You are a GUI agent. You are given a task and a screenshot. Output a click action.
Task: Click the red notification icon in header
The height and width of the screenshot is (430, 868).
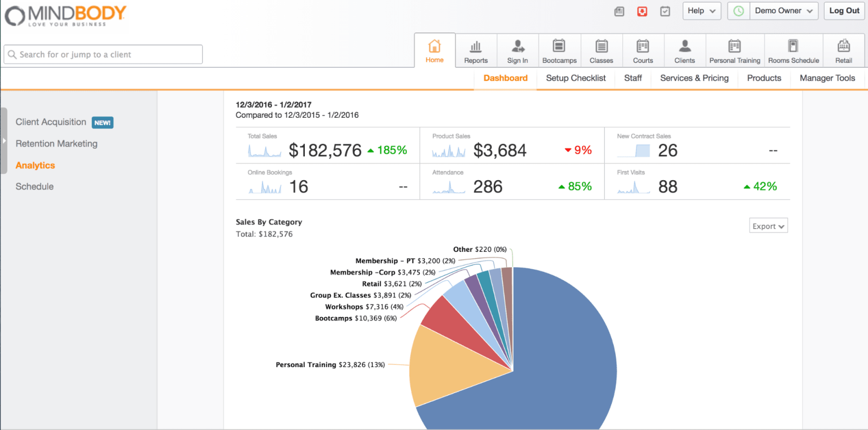tap(642, 11)
